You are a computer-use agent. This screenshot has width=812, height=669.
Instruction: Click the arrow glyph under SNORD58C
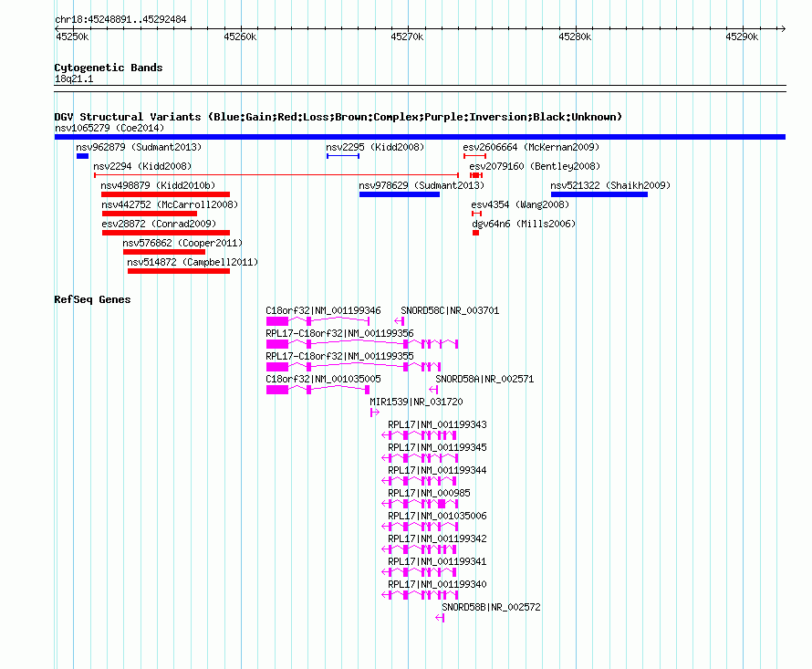click(400, 322)
